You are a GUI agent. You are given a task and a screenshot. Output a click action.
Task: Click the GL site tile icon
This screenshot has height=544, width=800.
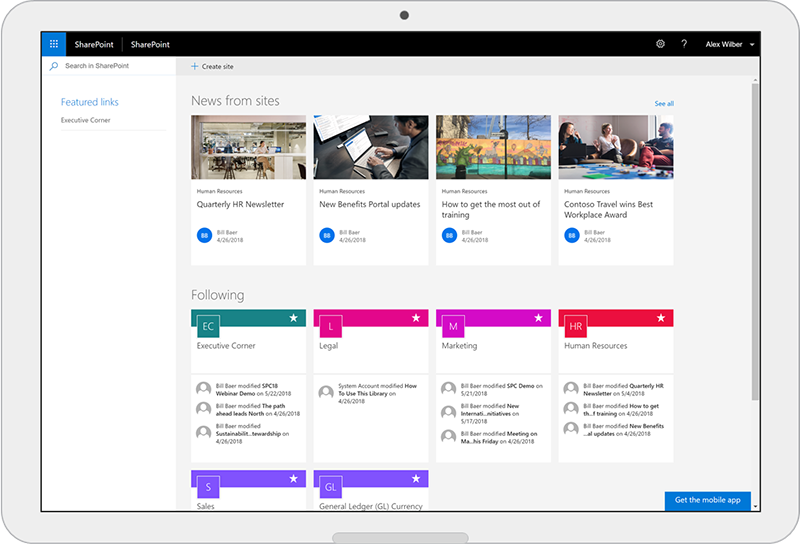(x=331, y=487)
